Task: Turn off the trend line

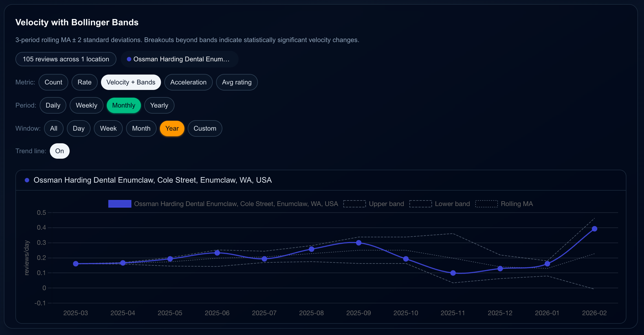Action: pyautogui.click(x=59, y=151)
